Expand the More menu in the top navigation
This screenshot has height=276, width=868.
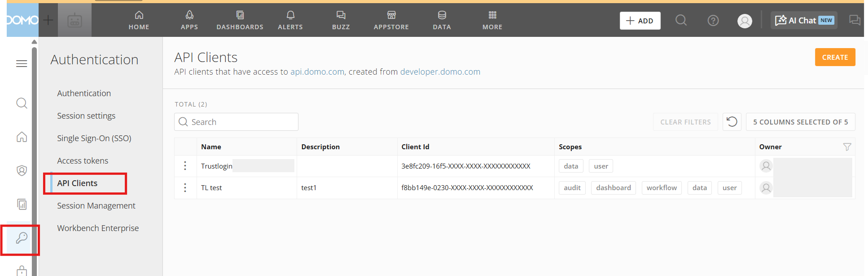492,21
